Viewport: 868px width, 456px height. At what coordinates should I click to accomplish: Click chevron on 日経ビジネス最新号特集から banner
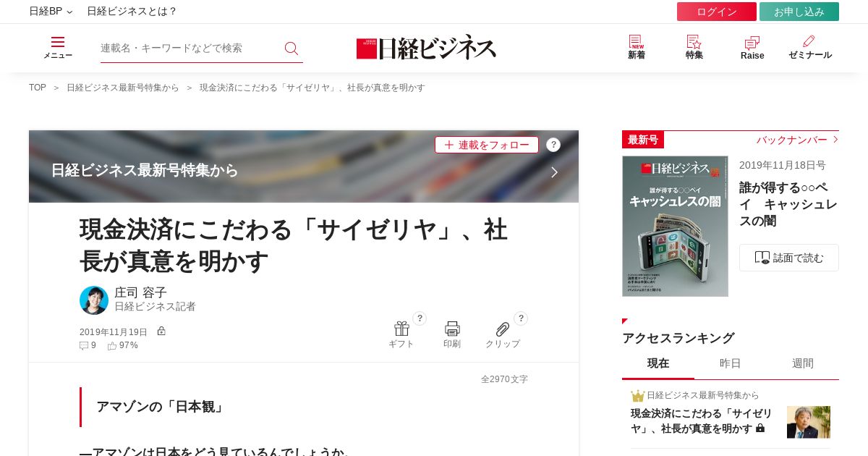555,172
